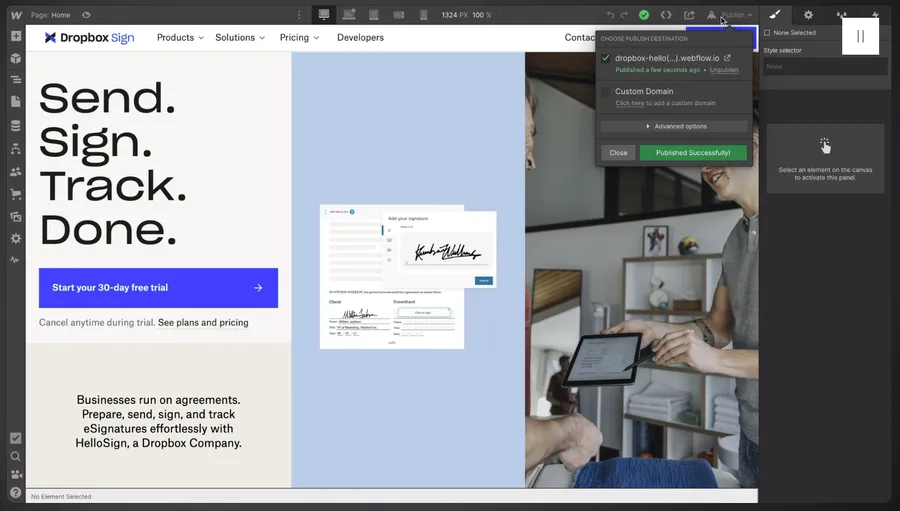Select the larger breakpoints laptop-star icon
Image resolution: width=900 pixels, height=511 pixels.
click(349, 15)
